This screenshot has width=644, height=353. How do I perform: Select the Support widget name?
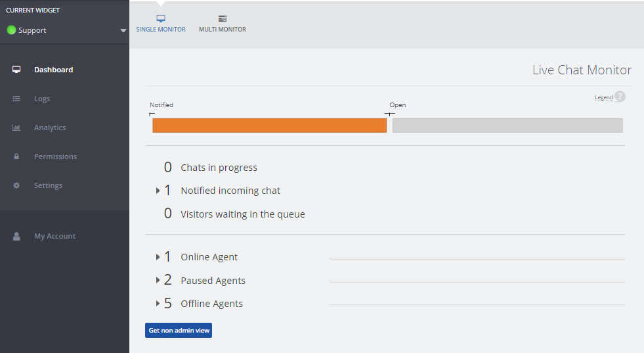point(32,30)
